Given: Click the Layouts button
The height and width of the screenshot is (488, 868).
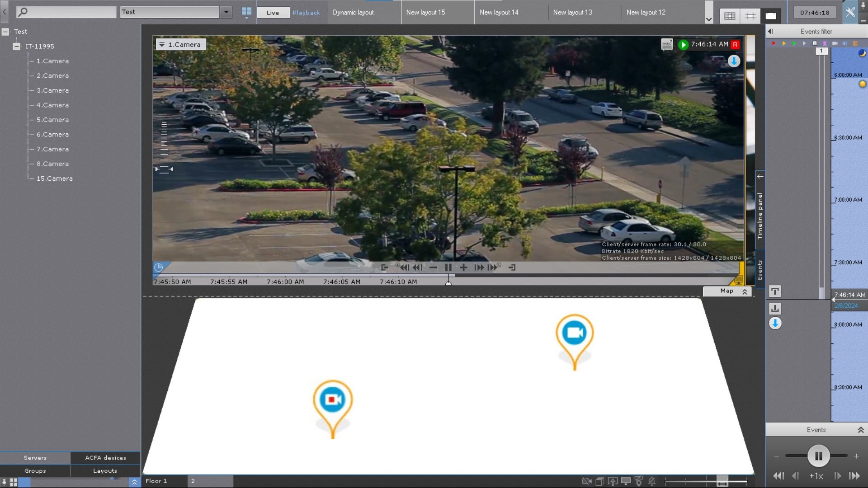Looking at the screenshot, I should (105, 471).
